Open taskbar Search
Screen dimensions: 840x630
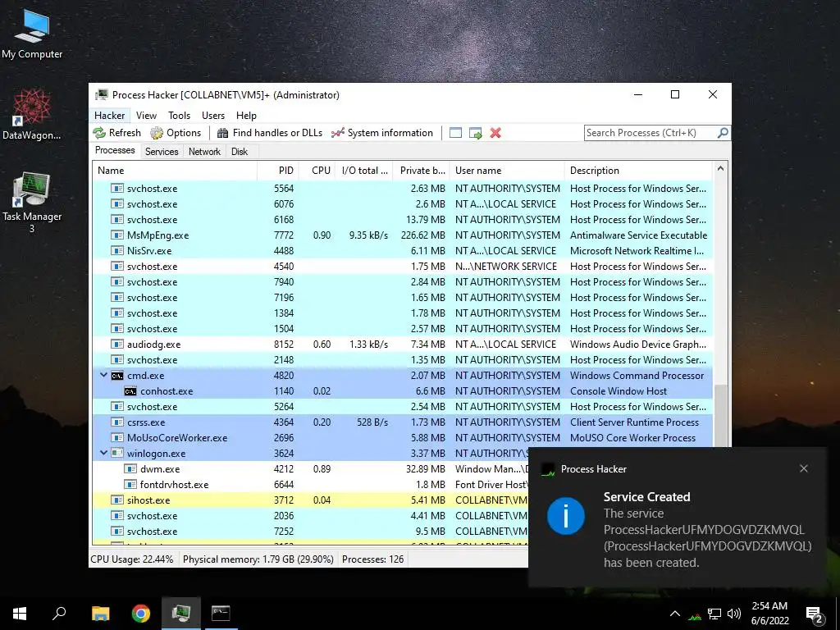(59, 614)
